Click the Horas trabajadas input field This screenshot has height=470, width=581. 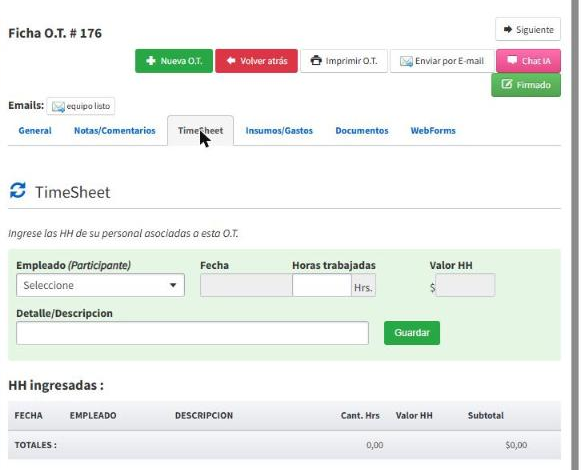pos(322,285)
